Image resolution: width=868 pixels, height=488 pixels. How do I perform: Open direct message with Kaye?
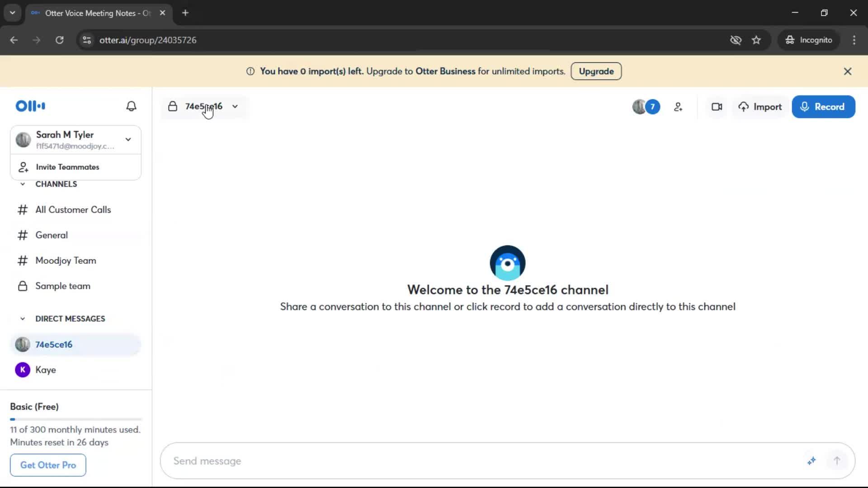[x=76, y=370]
